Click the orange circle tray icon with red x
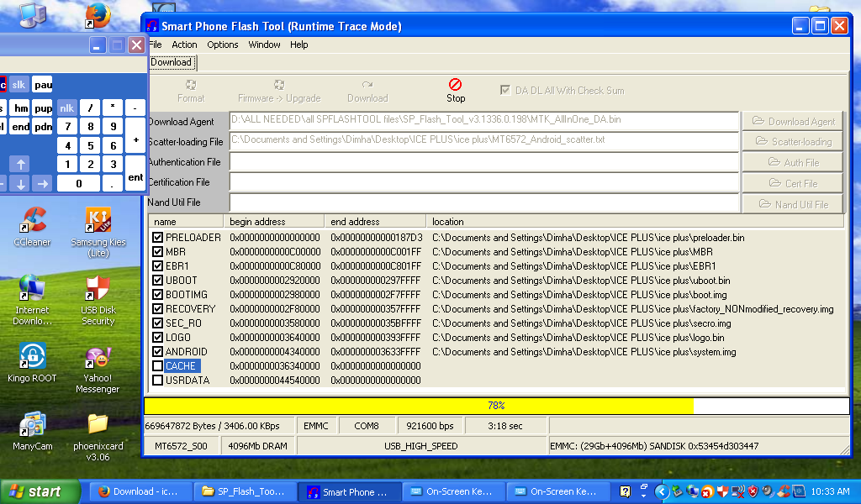 (x=708, y=492)
